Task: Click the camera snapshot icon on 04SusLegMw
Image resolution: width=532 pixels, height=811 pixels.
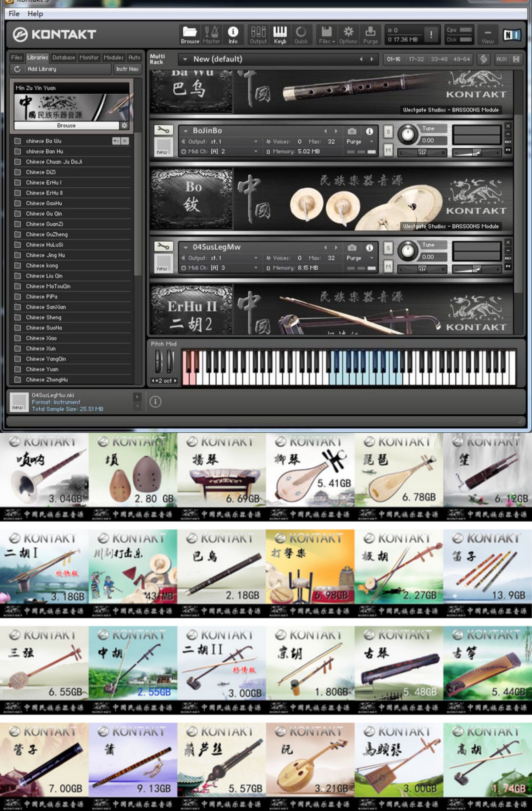Action: click(x=351, y=248)
